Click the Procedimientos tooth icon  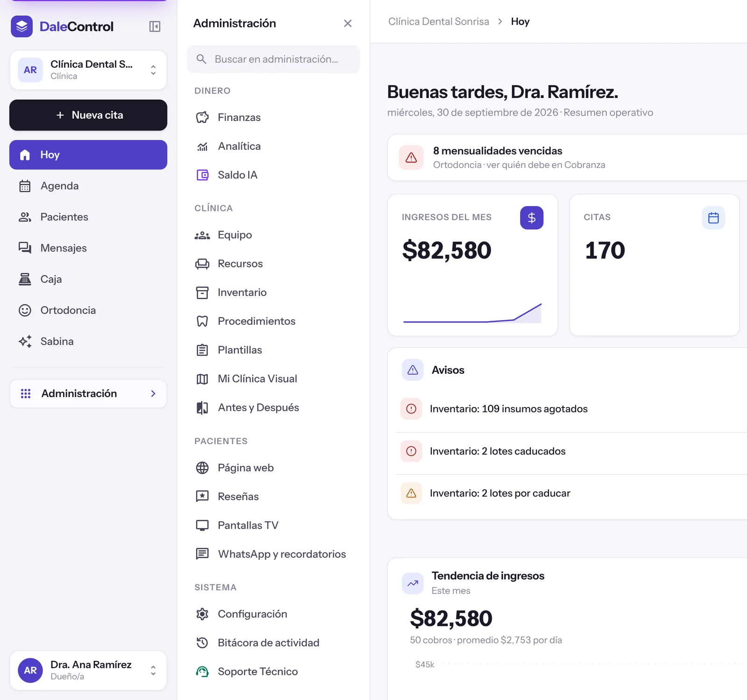202,322
